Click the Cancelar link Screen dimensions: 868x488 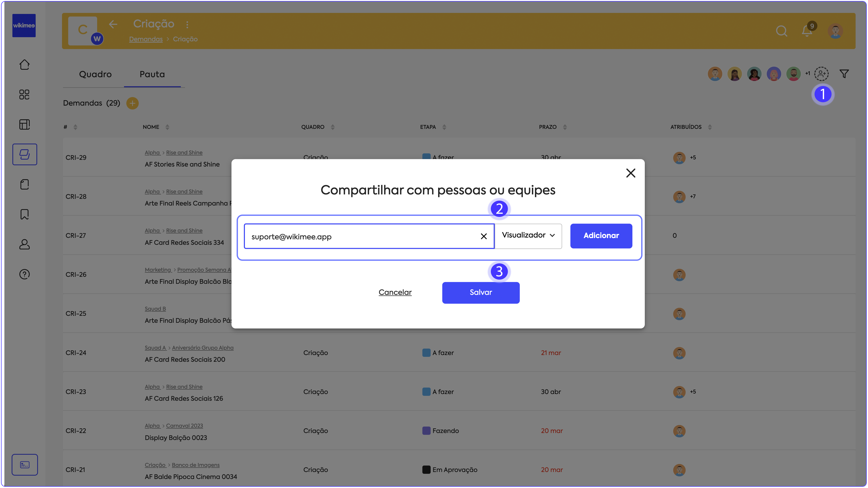[395, 292]
